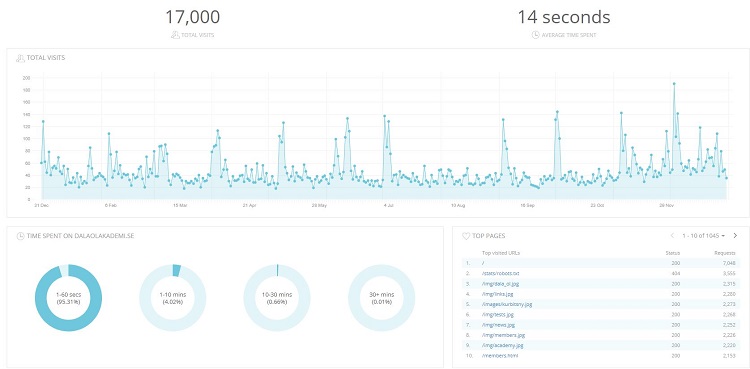Click the Top visited URLs column header
The image size is (750, 369).
click(x=501, y=253)
